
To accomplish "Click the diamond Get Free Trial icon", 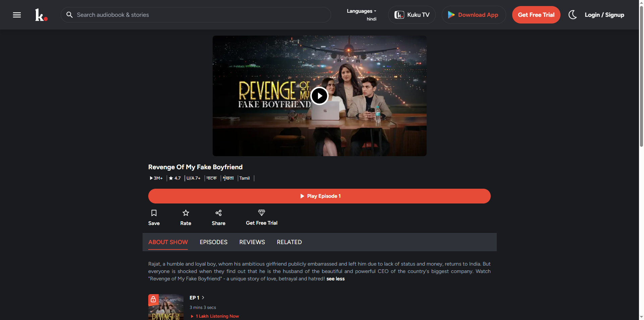I will click(x=261, y=213).
